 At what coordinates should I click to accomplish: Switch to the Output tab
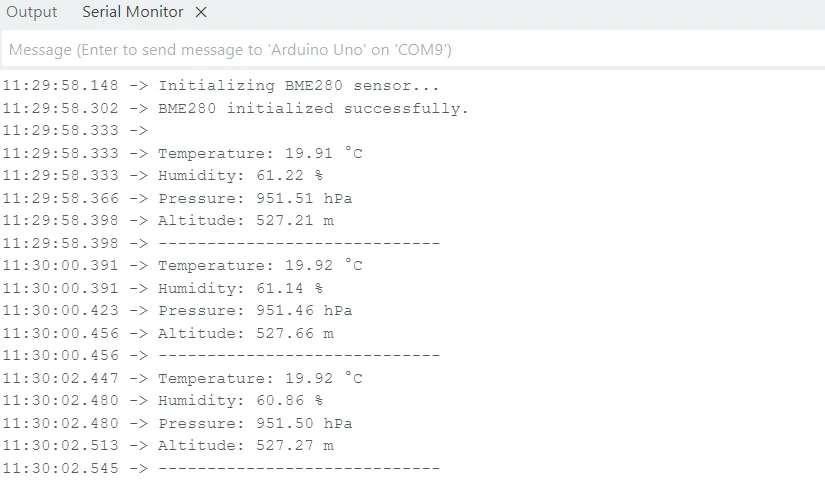point(32,13)
